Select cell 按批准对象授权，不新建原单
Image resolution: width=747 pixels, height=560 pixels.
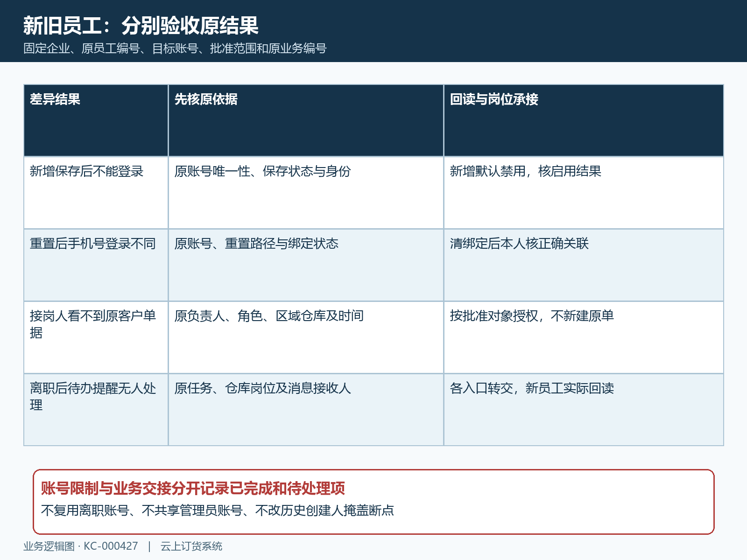[584, 337]
